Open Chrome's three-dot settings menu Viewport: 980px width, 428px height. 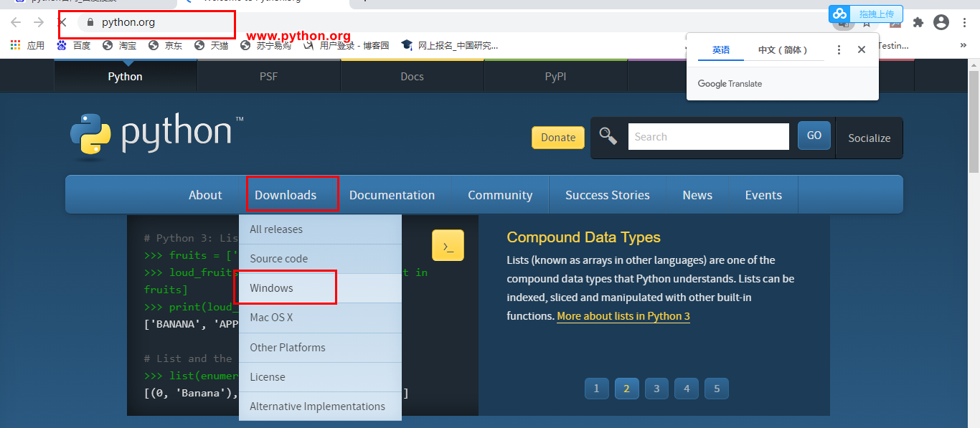pos(963,23)
